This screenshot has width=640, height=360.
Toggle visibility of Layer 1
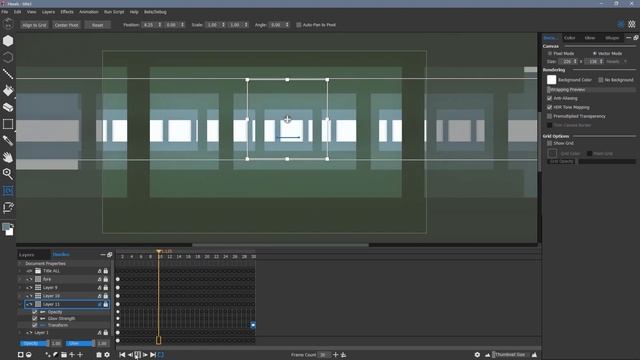pos(29,333)
